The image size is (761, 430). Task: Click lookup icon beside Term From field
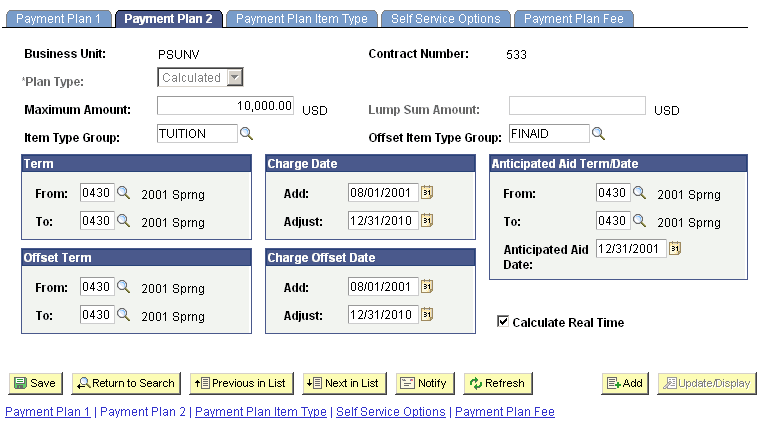point(124,193)
